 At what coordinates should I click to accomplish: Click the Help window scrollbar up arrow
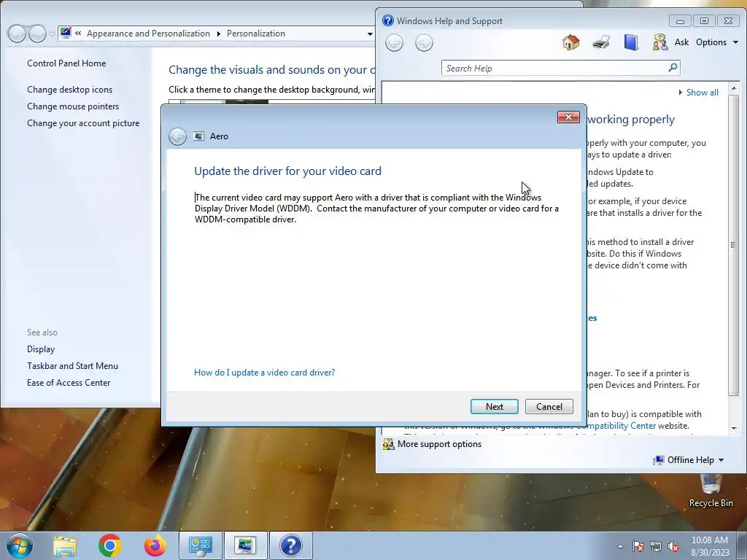[x=734, y=88]
